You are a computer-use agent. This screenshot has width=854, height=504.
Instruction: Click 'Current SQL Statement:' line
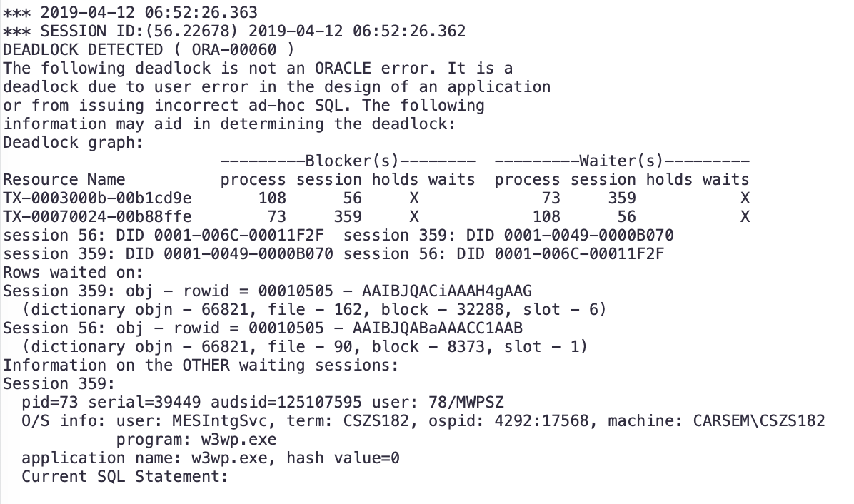(x=125, y=476)
